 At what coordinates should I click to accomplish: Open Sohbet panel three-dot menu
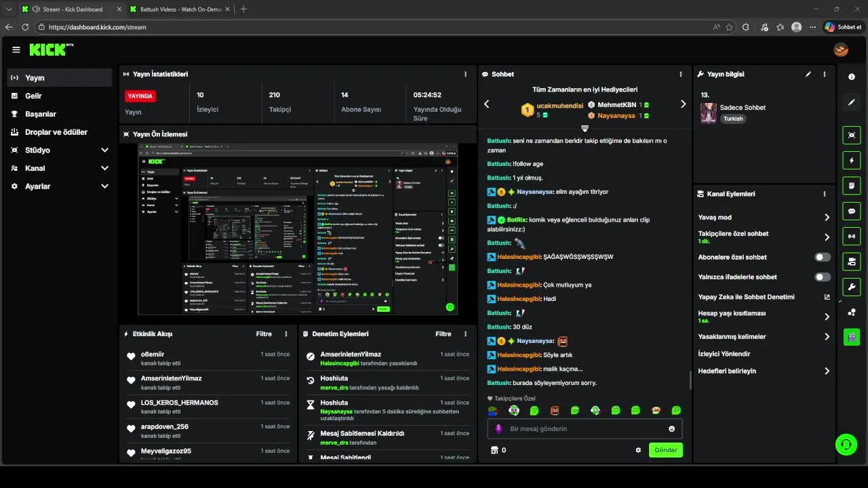[x=681, y=75]
